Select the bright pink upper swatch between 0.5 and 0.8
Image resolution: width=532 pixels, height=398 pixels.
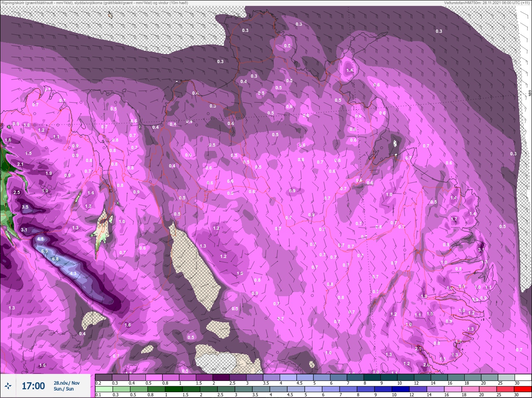pos(154,377)
